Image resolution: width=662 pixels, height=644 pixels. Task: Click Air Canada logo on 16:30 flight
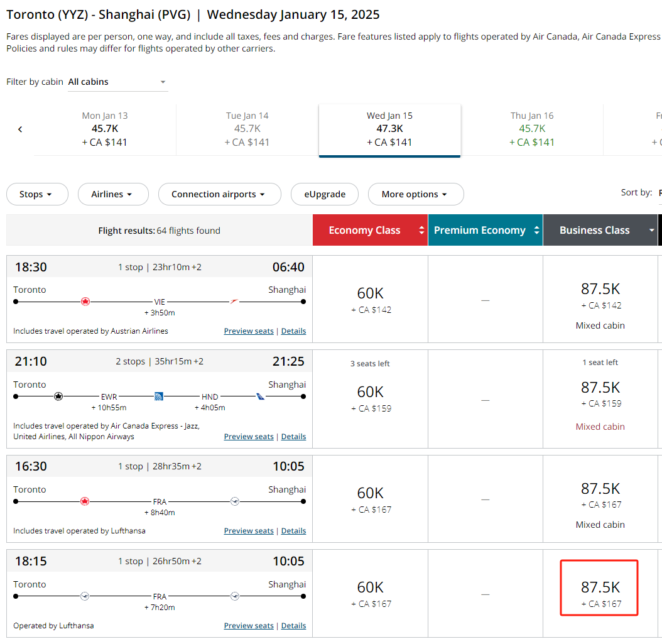[x=85, y=501]
